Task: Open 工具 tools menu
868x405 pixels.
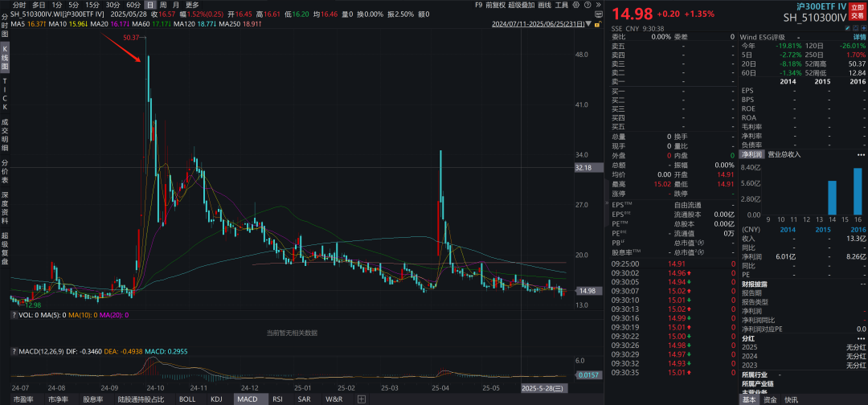Action: point(561,5)
